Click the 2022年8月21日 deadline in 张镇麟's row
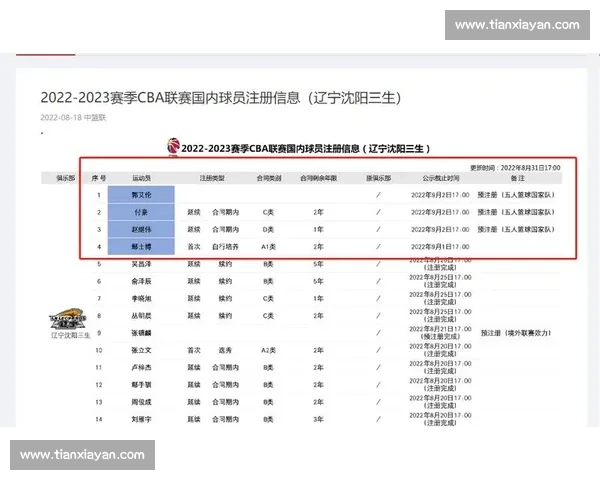This screenshot has height=480, width=600. 440,329
